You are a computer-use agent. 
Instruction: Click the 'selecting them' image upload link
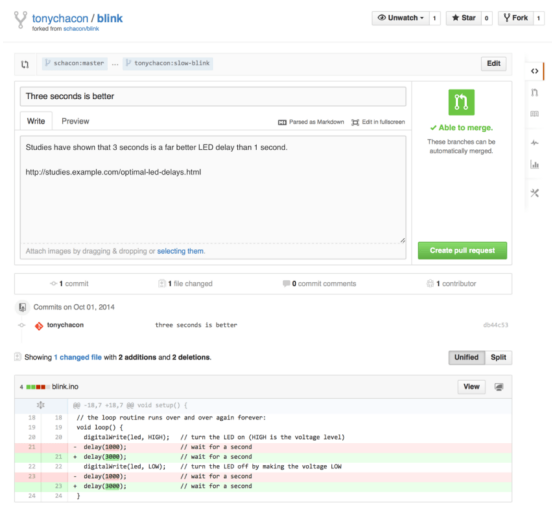(x=181, y=251)
